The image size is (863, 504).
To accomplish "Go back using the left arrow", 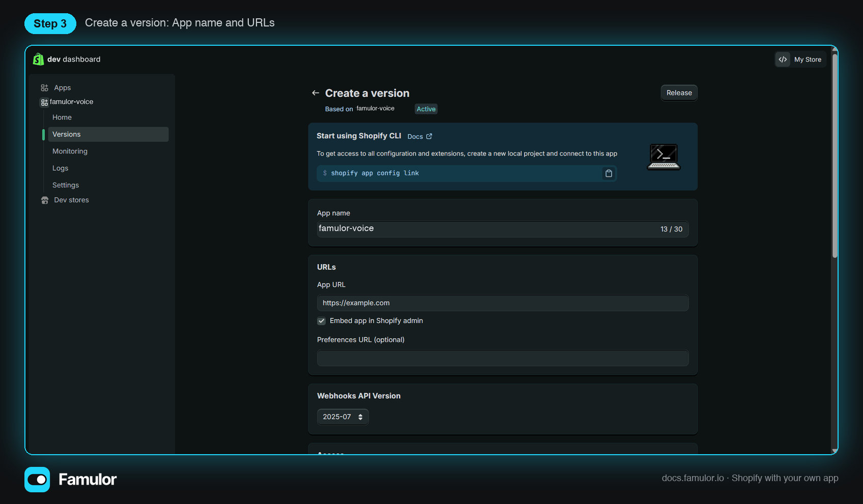I will [315, 93].
